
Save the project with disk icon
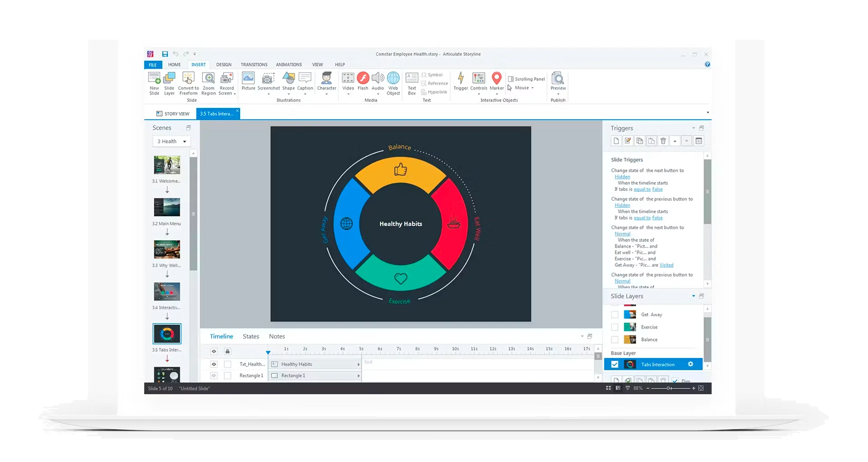(165, 54)
